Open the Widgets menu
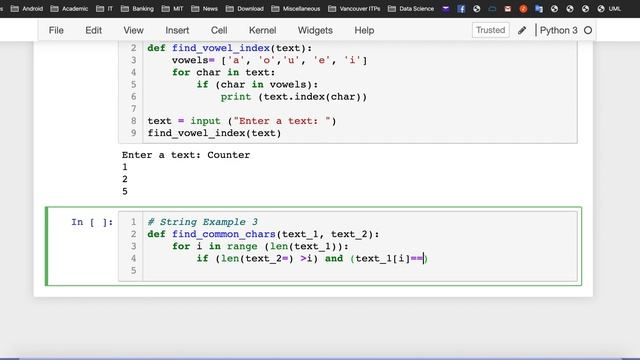The image size is (640, 360). coord(315,30)
